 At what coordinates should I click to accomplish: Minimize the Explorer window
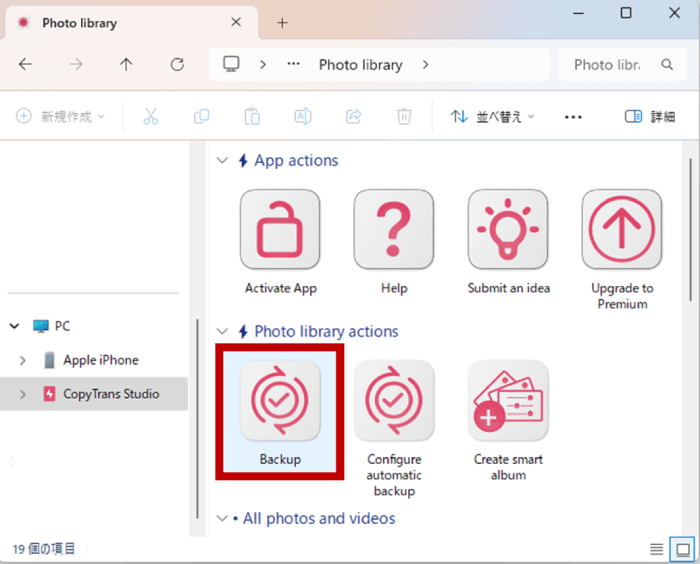point(579,13)
